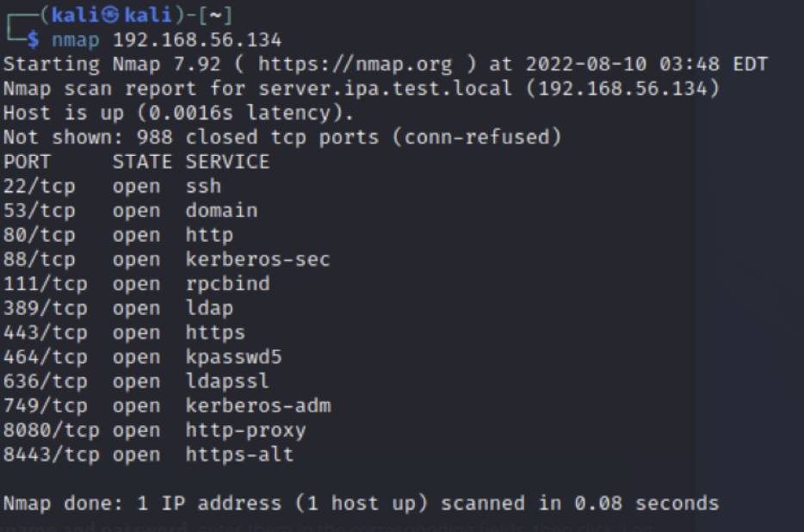Click the 389/tcp ldap port row
Viewport: 804px width, 532px height.
tap(118, 307)
